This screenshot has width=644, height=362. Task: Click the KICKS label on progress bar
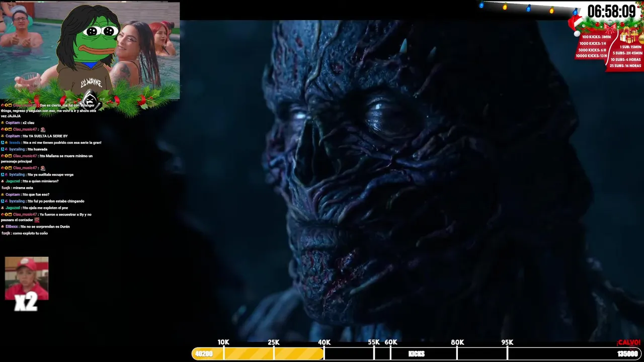(416, 354)
